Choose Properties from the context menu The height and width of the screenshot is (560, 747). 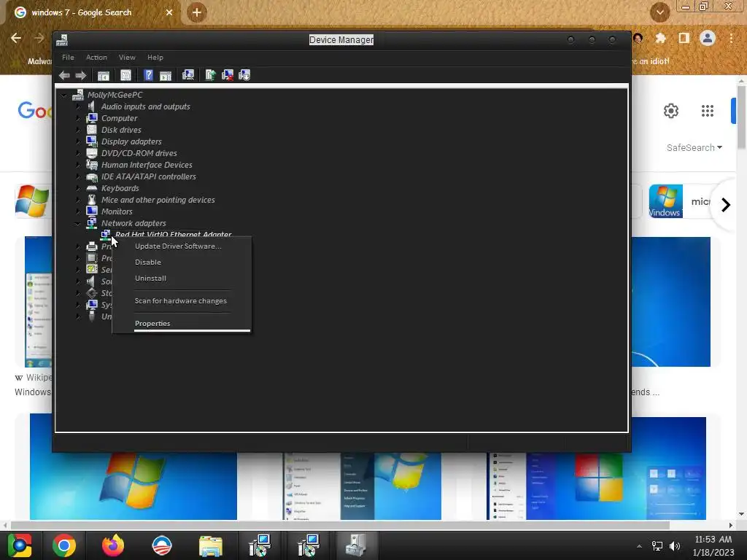[182, 323]
